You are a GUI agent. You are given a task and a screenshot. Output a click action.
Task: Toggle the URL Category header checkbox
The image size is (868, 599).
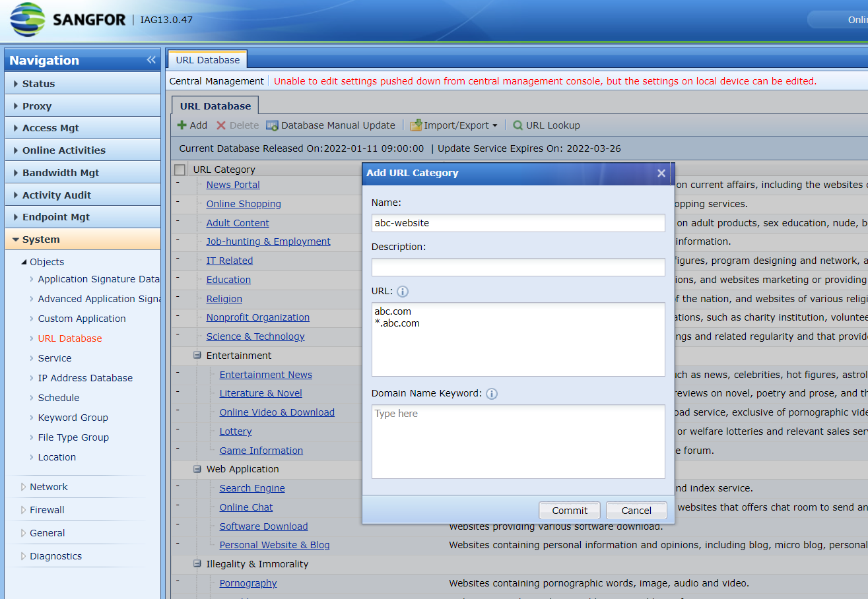[180, 170]
